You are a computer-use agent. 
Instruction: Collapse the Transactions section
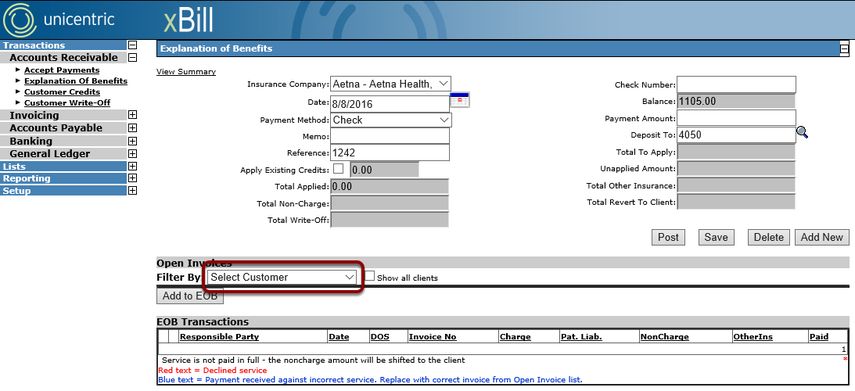[132, 45]
